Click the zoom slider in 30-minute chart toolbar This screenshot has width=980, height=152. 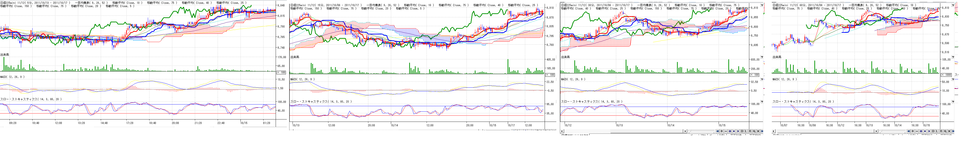point(690,131)
